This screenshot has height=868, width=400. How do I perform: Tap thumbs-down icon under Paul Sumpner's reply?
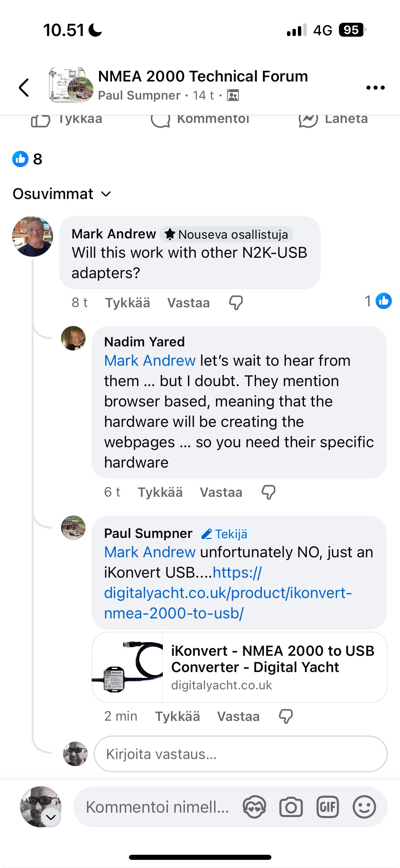click(x=286, y=716)
